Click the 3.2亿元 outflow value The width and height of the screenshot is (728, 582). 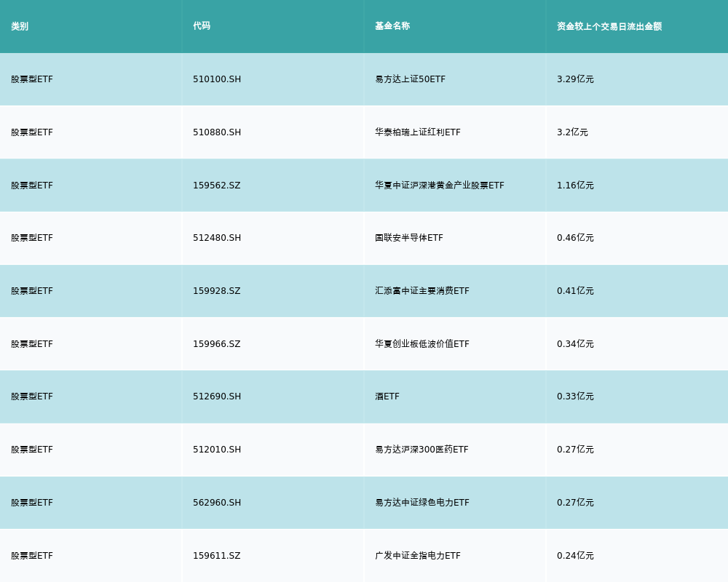[572, 132]
